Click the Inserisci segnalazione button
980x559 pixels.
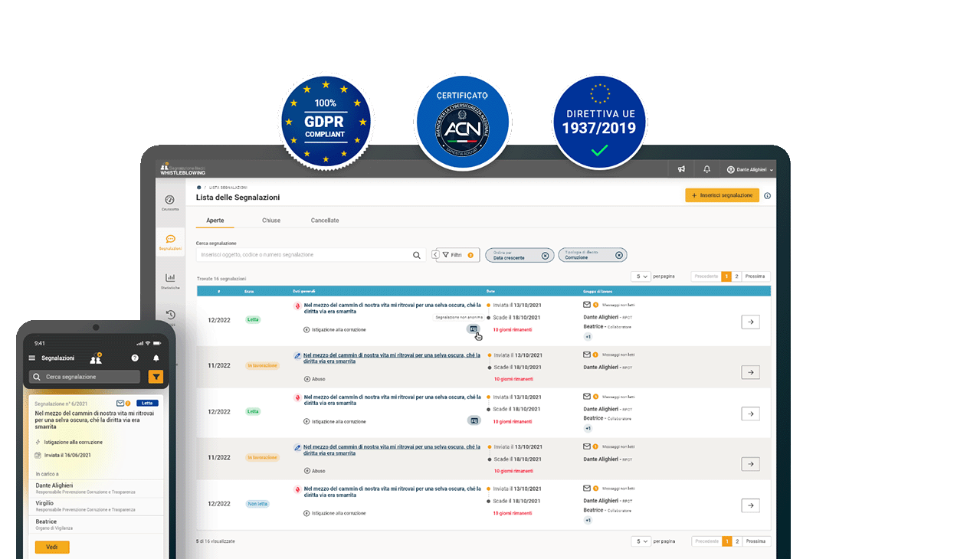[x=722, y=195]
